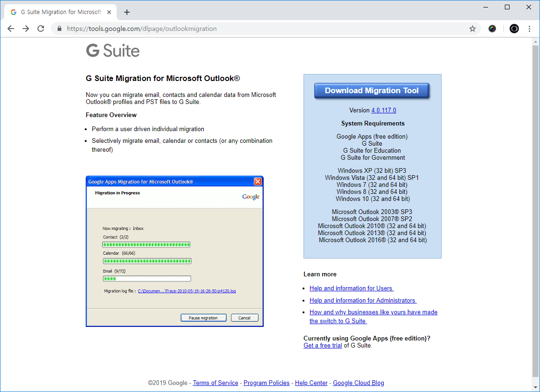Close the G Suite Migration tab
Image resolution: width=540 pixels, height=392 pixels.
[109, 12]
